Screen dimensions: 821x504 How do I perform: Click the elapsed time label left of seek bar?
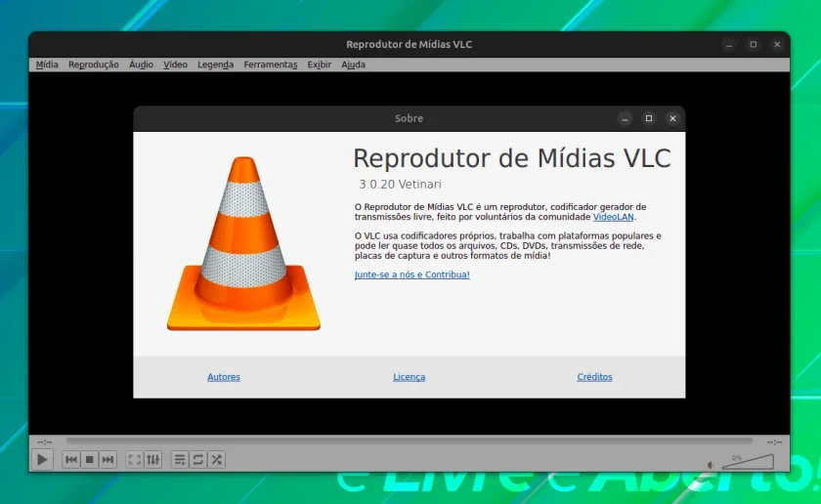tap(45, 442)
